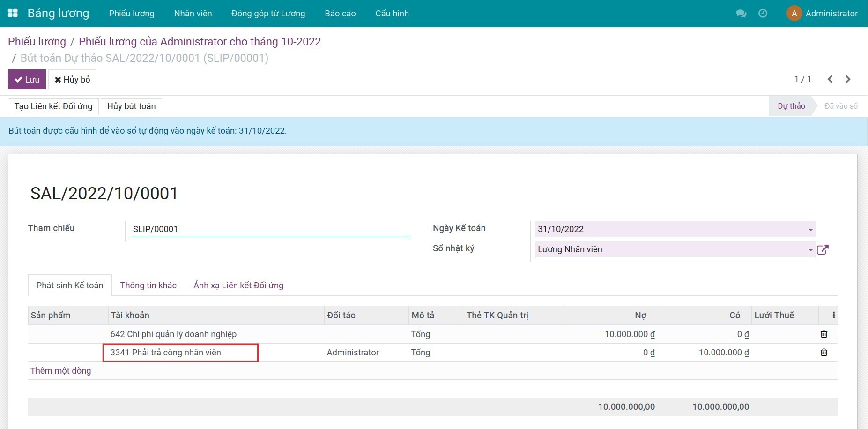This screenshot has width=868, height=429.
Task: Open the apps grid home menu icon
Action: 13,13
